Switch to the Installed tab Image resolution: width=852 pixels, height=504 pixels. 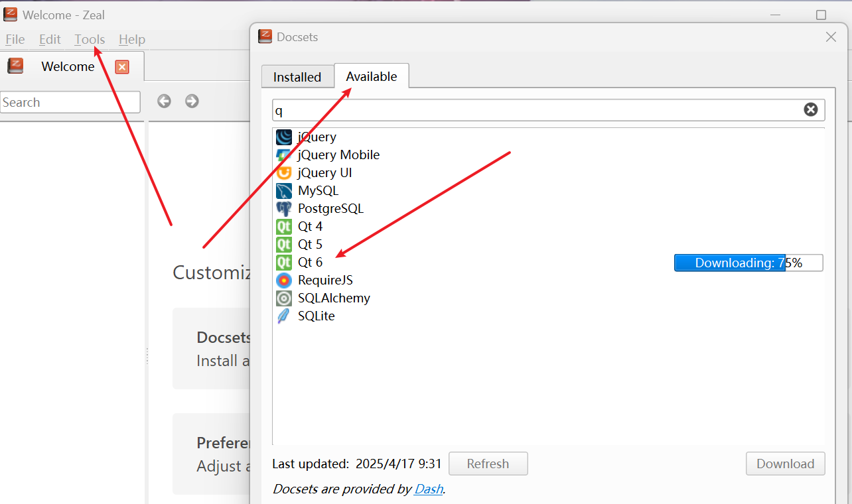(x=297, y=77)
